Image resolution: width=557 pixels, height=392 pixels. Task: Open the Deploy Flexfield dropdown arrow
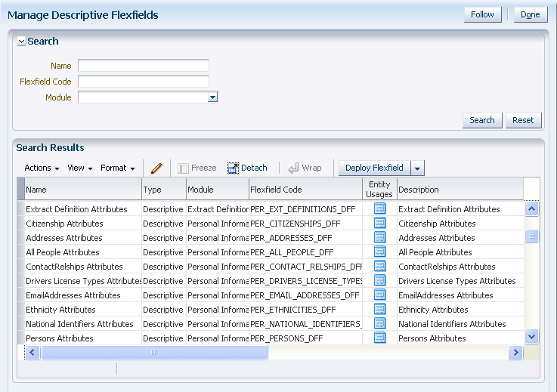417,168
